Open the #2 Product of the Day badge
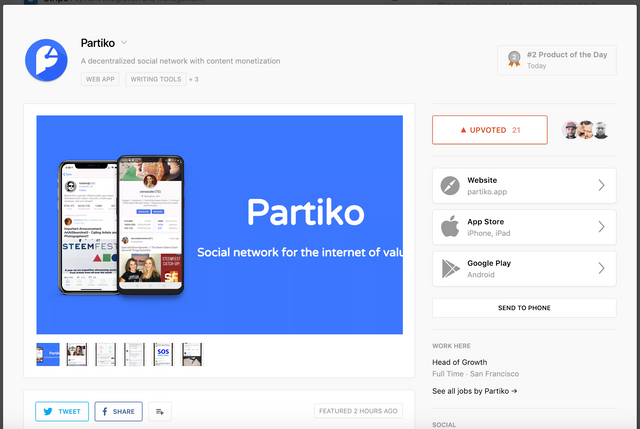The height and width of the screenshot is (429, 640). [557, 60]
